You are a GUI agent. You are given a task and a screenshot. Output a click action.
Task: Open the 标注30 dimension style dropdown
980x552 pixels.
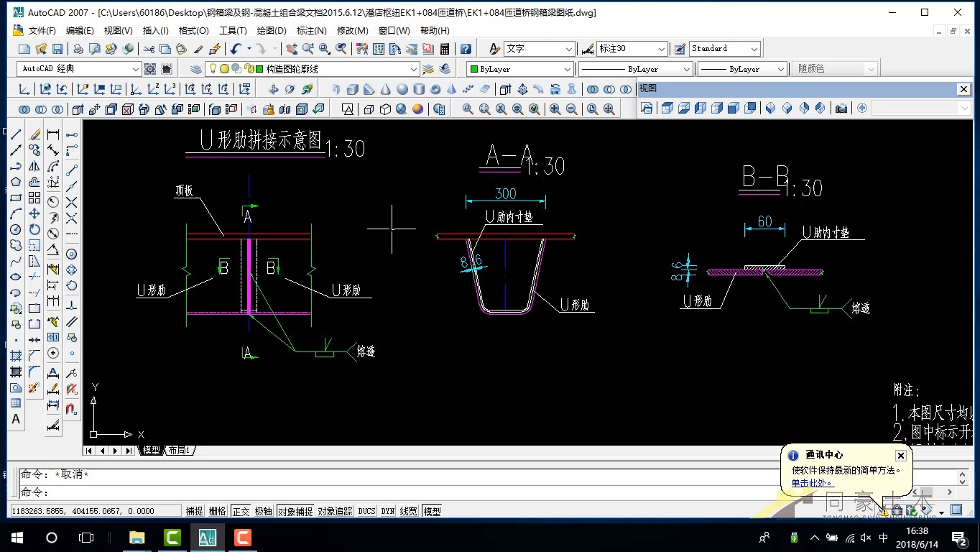662,49
